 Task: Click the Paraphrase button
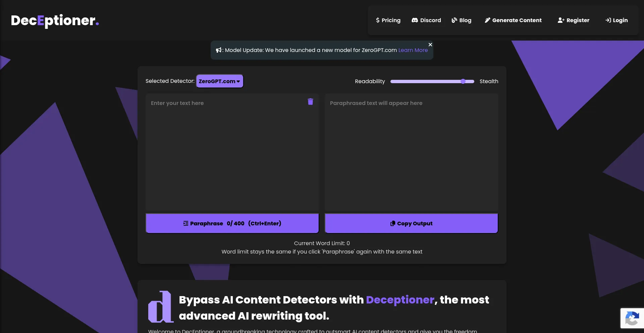pos(232,223)
